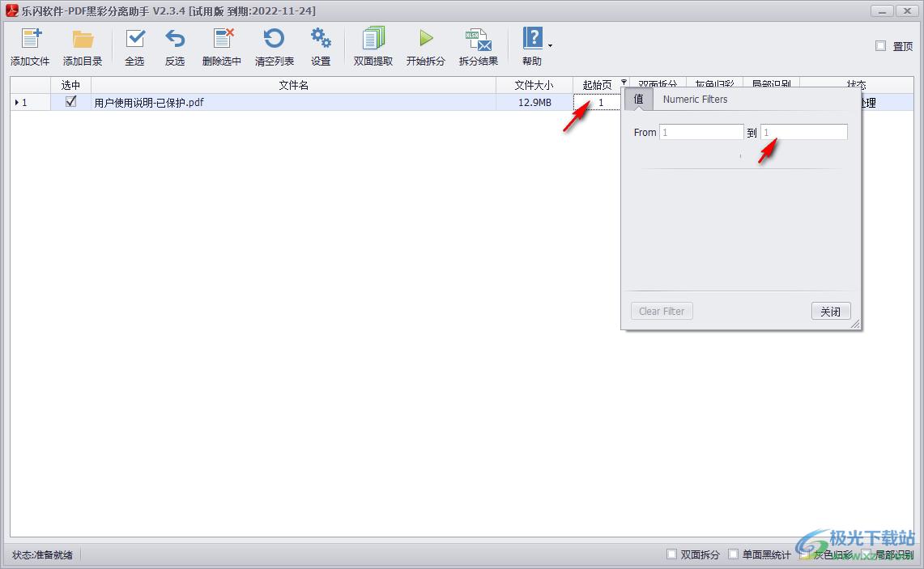Image resolution: width=924 pixels, height=569 pixels.
Task: Click the From input field
Action: point(701,132)
